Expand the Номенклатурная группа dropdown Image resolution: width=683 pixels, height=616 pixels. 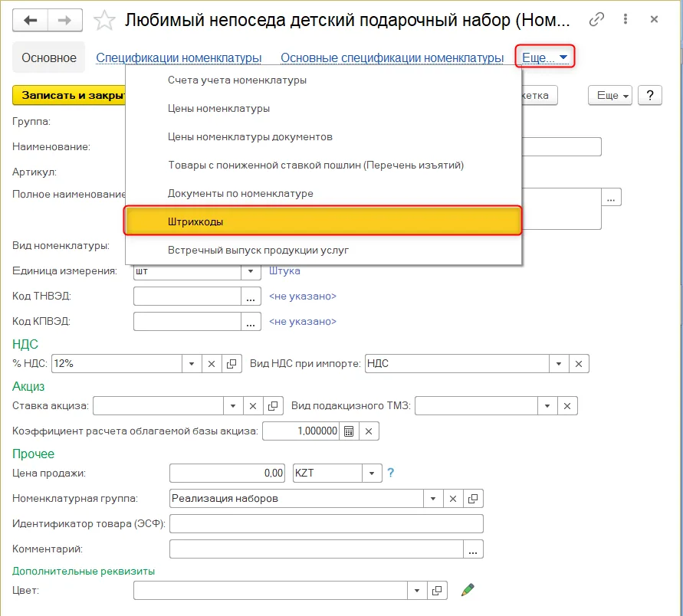[x=433, y=499]
